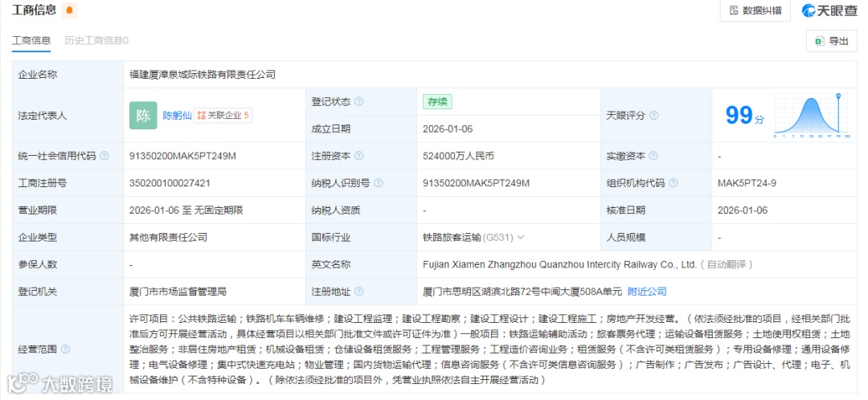Click help icon next to 纳税人识别号

pyautogui.click(x=378, y=183)
